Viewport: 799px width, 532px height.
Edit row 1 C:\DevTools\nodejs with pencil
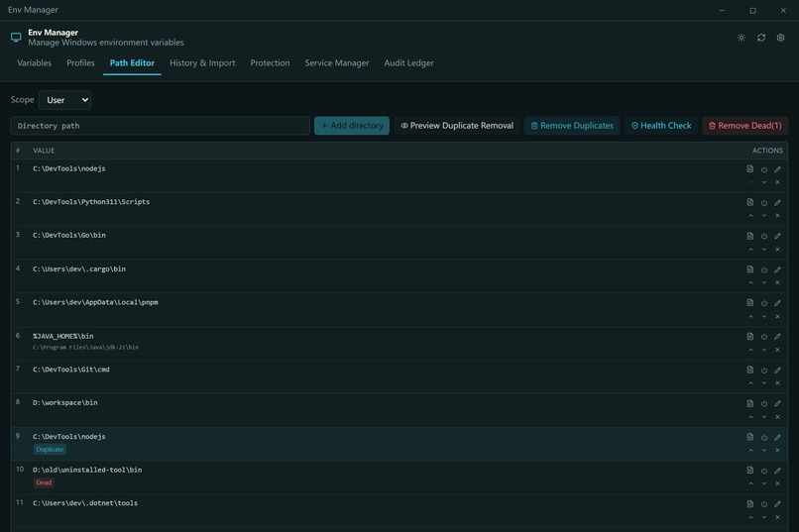(777, 169)
